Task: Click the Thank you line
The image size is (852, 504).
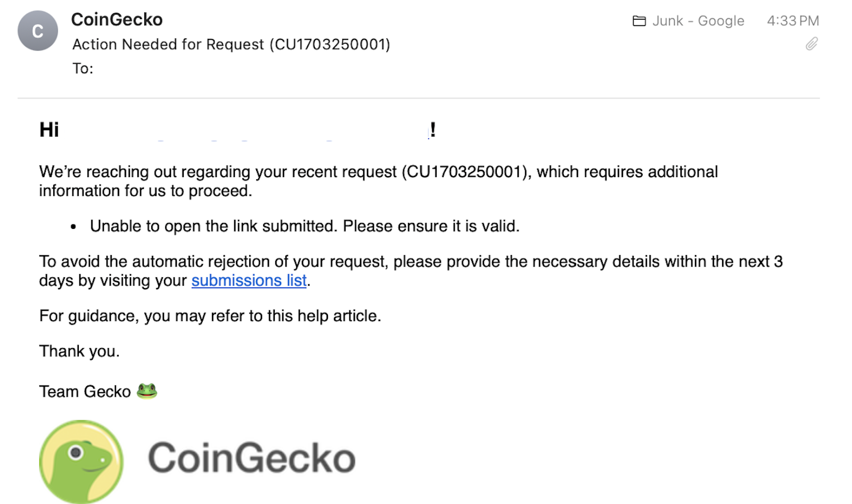Action: 79,351
